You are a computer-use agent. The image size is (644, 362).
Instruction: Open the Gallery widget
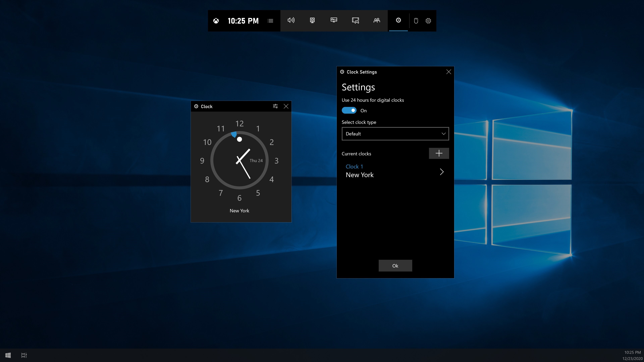click(x=356, y=20)
